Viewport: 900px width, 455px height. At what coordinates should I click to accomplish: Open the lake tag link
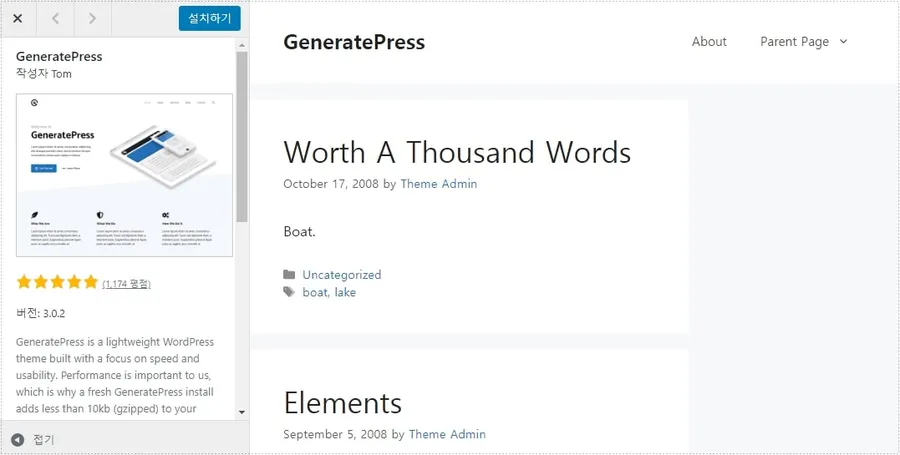345,292
